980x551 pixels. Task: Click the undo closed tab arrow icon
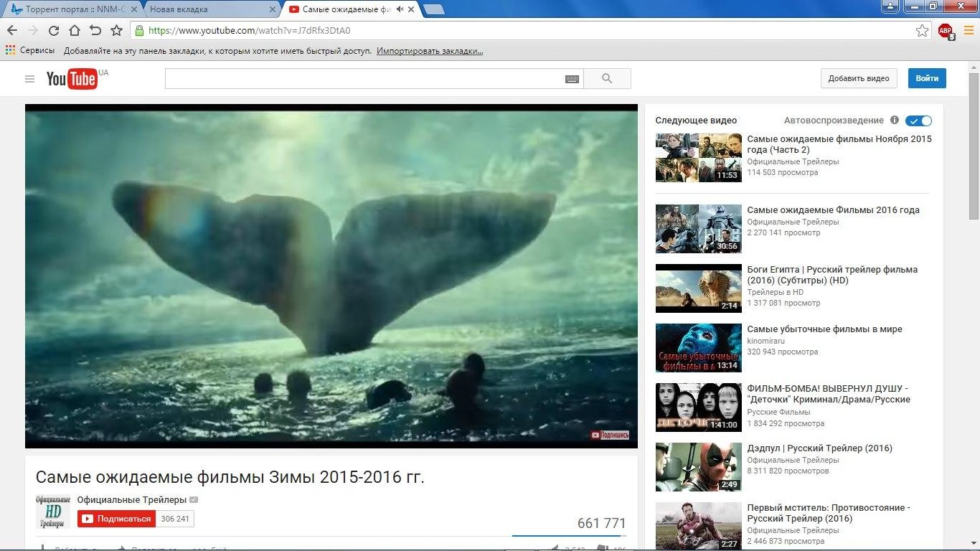point(95,31)
